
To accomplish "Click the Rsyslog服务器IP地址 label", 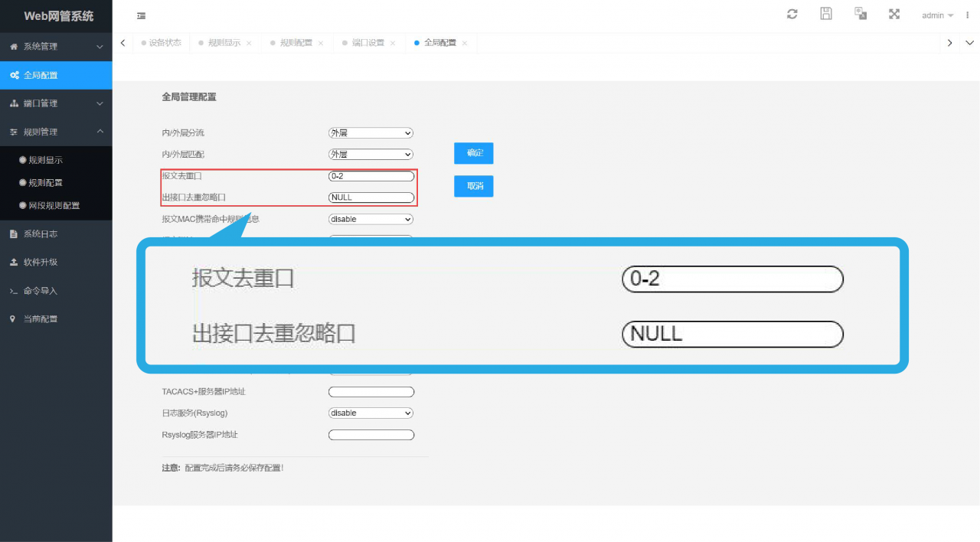I will [x=200, y=435].
